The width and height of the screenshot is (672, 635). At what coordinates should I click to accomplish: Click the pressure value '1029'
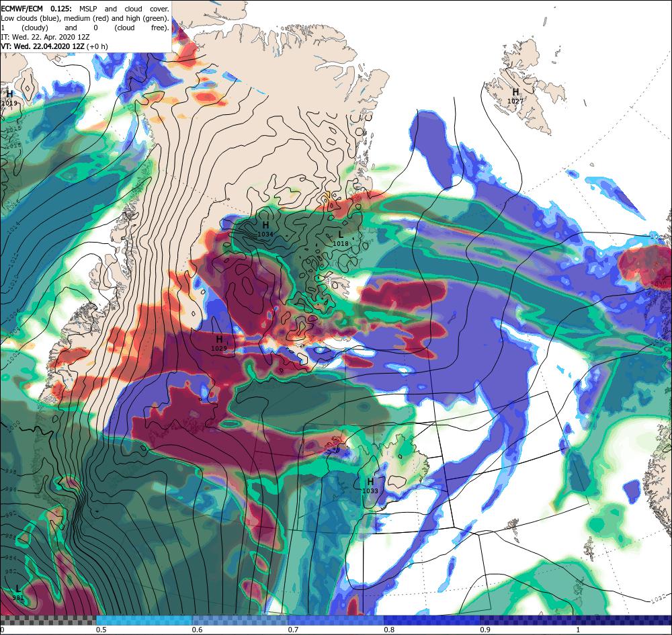click(219, 349)
